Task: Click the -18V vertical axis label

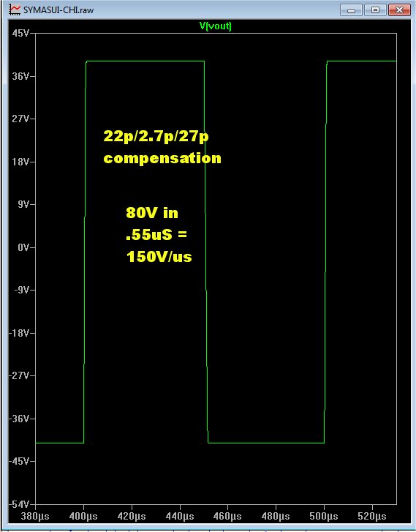Action: coord(20,333)
